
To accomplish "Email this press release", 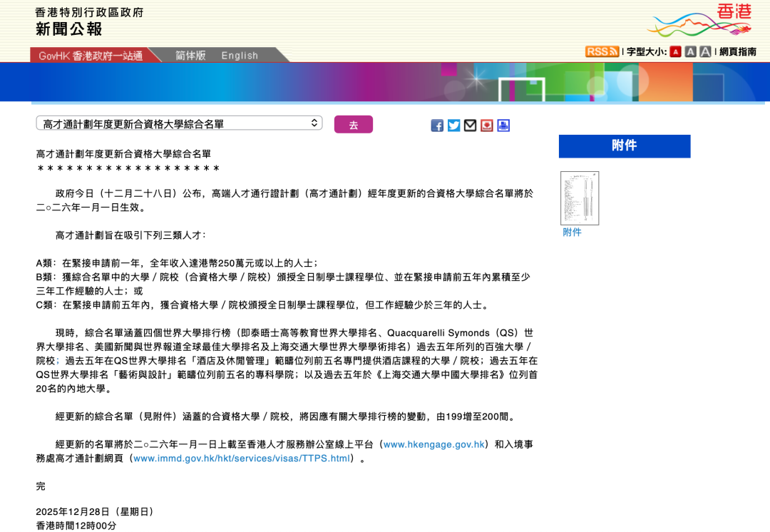I will 470,126.
